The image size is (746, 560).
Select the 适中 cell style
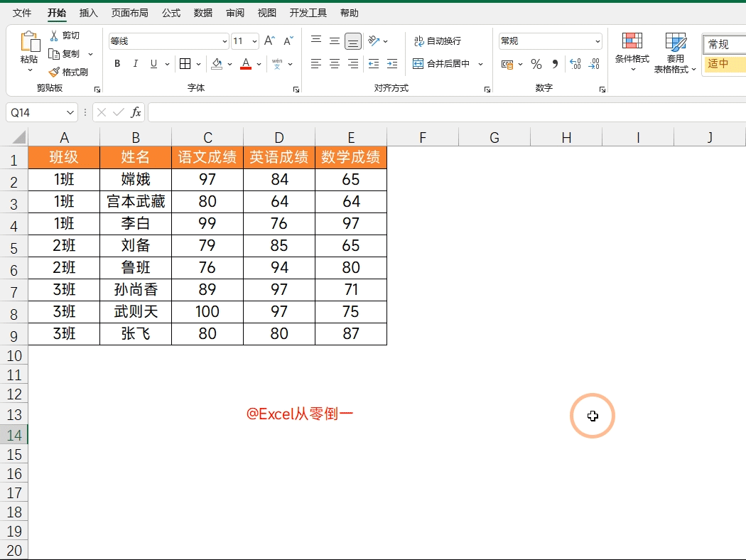pos(724,64)
